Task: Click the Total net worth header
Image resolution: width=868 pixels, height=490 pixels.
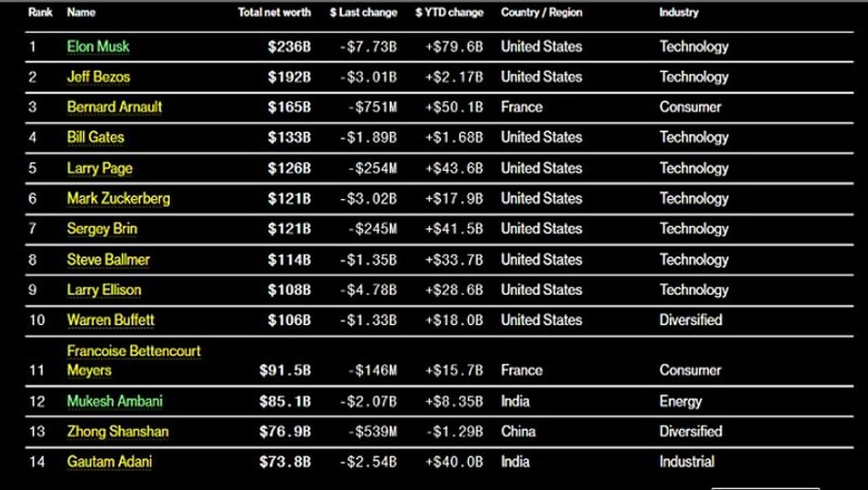Action: click(274, 12)
